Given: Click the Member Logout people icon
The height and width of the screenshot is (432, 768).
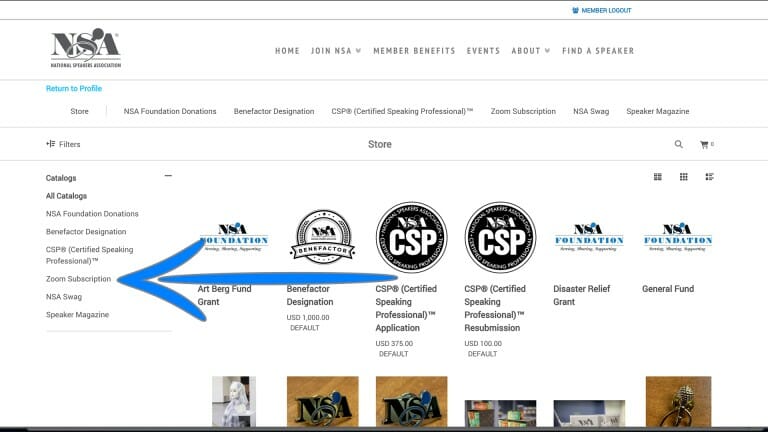Looking at the screenshot, I should coord(575,10).
